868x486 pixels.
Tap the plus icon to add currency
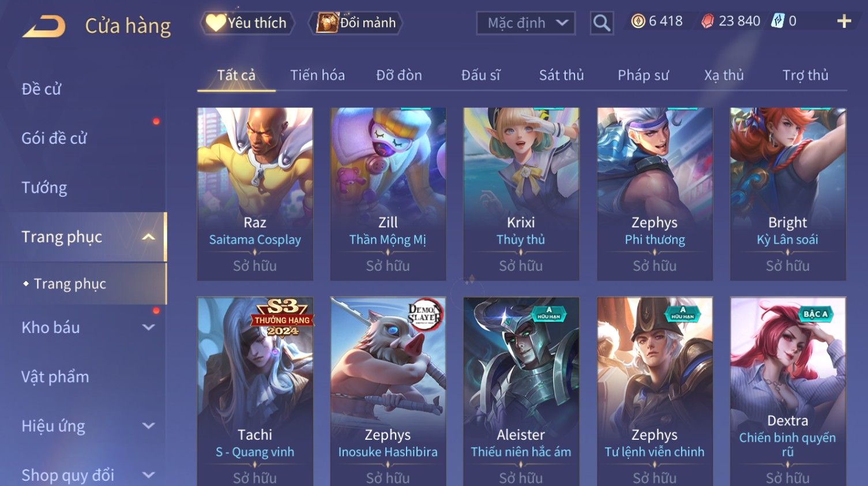(x=844, y=21)
